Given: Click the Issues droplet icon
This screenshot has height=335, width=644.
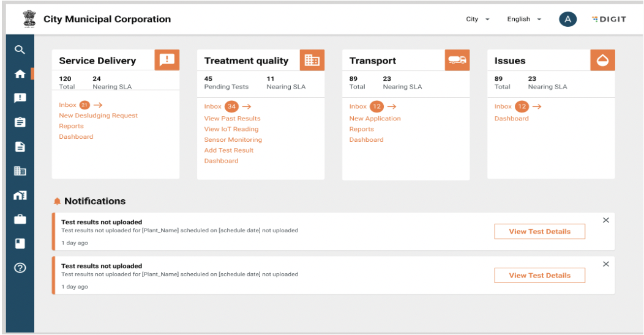Looking at the screenshot, I should 602,60.
